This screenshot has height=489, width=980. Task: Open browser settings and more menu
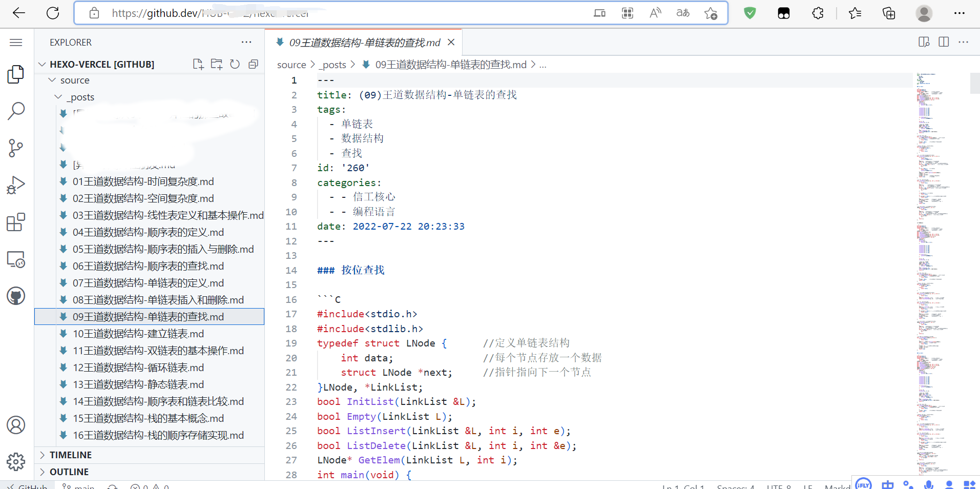pyautogui.click(x=960, y=13)
